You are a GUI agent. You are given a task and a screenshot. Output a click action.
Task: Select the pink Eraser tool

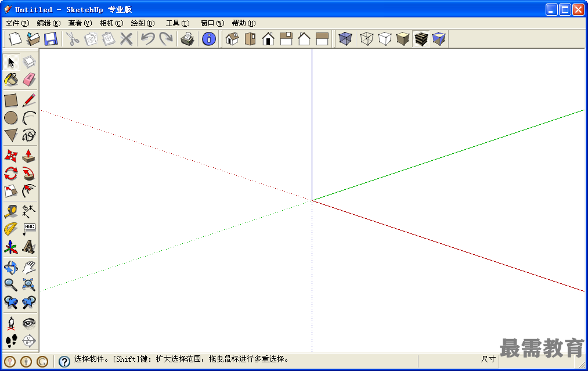pos(29,80)
